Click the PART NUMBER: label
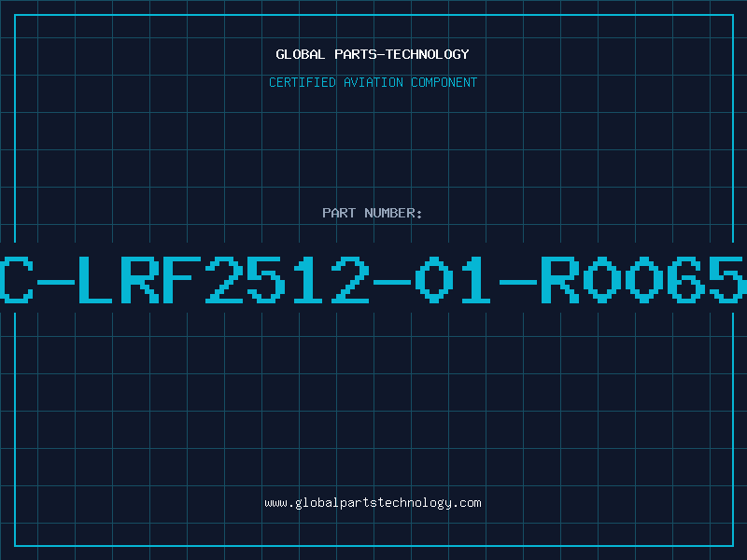Screen dimensions: 747x560 [373, 213]
